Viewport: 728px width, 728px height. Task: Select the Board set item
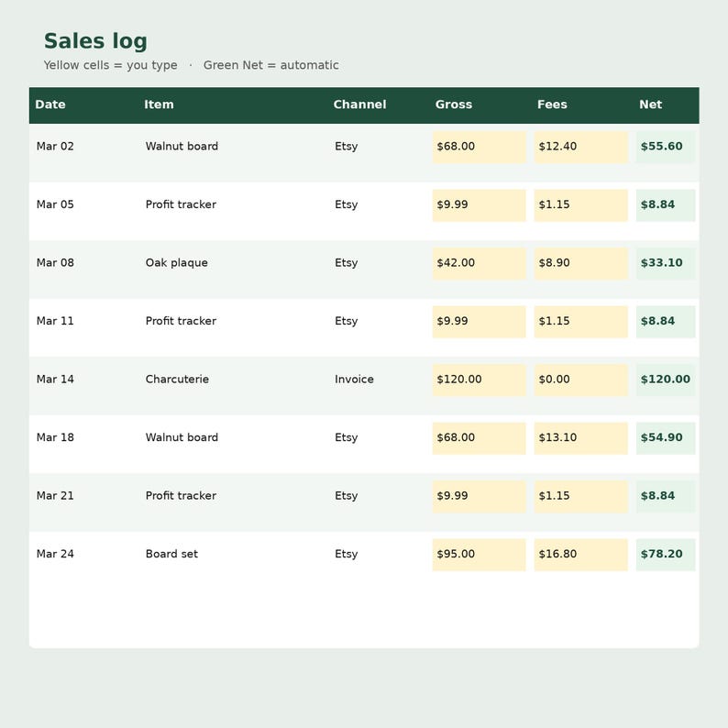pyautogui.click(x=171, y=554)
